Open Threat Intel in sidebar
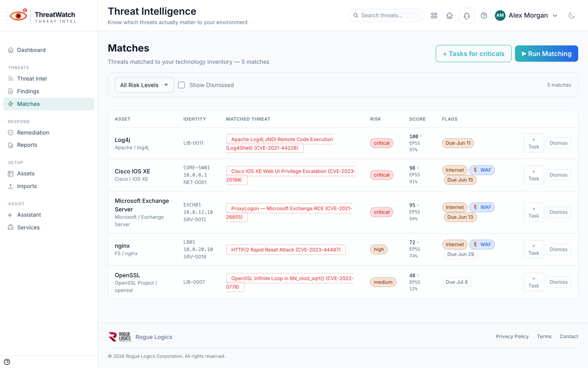The width and height of the screenshot is (588, 368). (x=49, y=79)
